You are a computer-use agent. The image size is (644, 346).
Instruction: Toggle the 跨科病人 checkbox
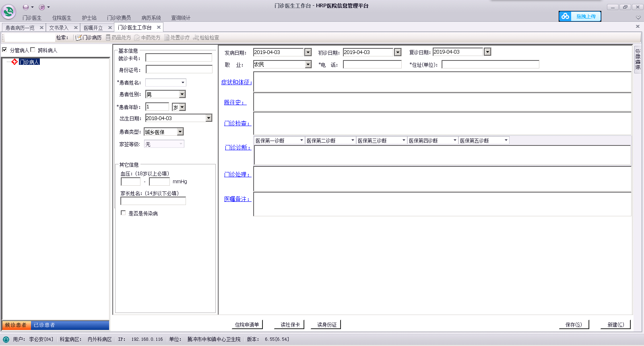(x=33, y=50)
